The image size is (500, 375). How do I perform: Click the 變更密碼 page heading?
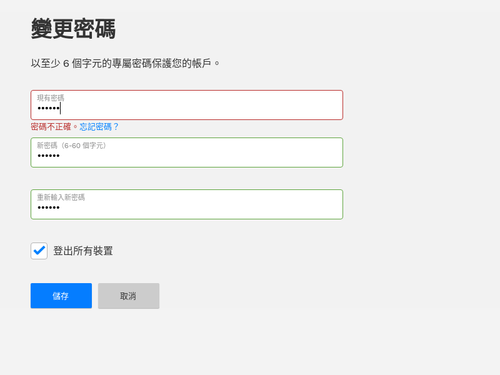pos(73,29)
